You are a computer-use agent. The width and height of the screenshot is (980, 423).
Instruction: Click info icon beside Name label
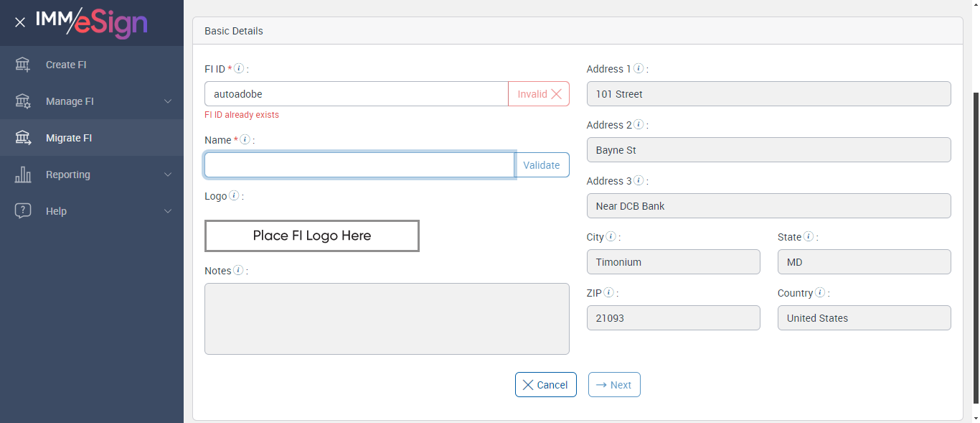[245, 139]
